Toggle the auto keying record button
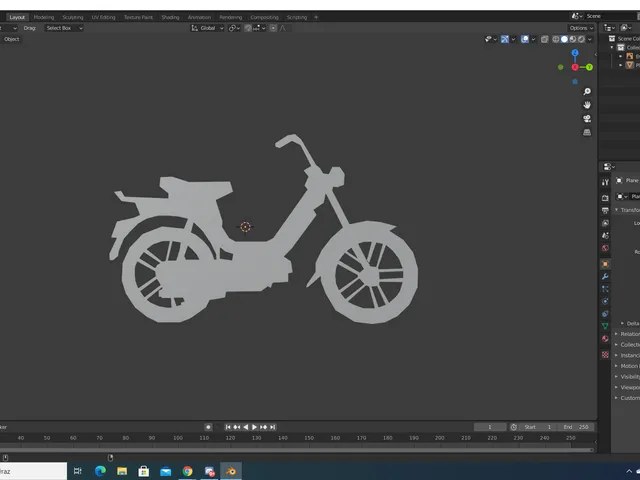640x480 pixels. pos(208,427)
